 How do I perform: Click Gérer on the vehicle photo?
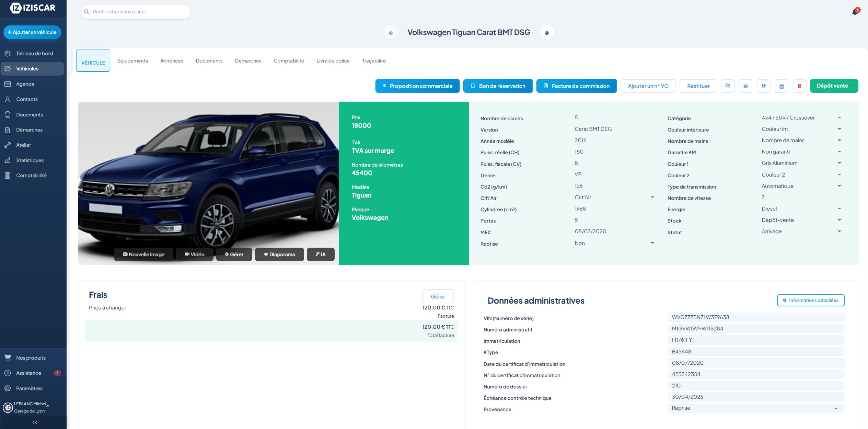[x=234, y=255]
